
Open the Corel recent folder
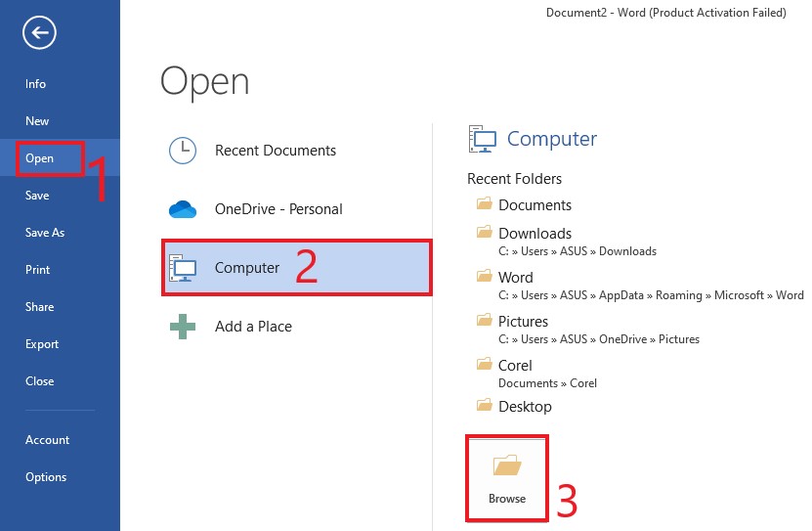[x=515, y=366]
